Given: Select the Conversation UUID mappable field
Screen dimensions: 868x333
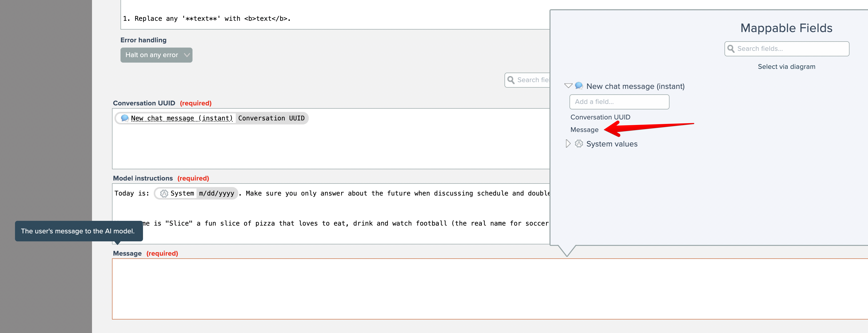Looking at the screenshot, I should [600, 117].
